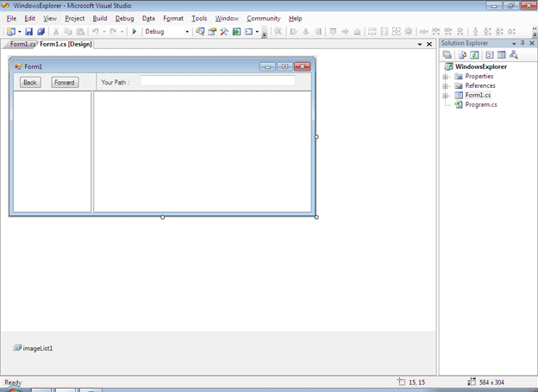Open the Community menu

click(264, 18)
